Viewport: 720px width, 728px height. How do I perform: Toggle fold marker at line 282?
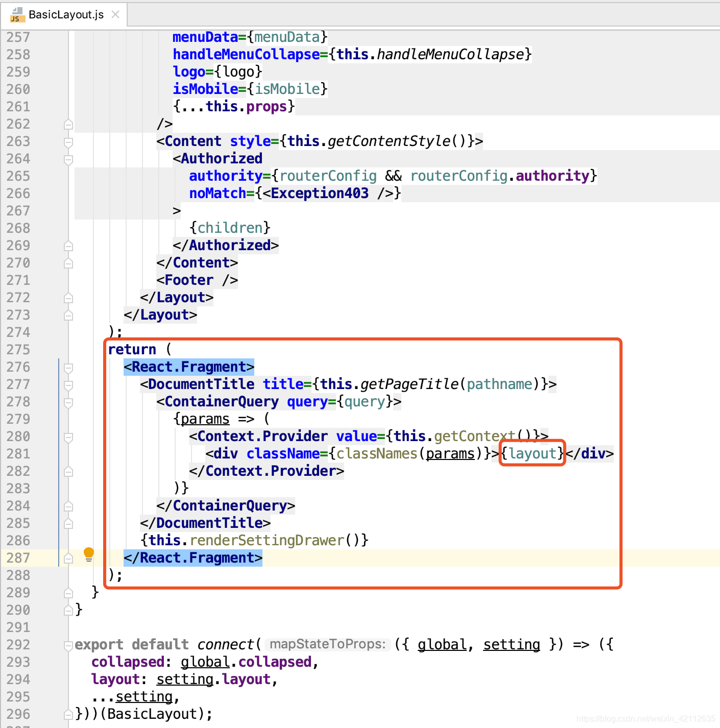click(x=68, y=471)
